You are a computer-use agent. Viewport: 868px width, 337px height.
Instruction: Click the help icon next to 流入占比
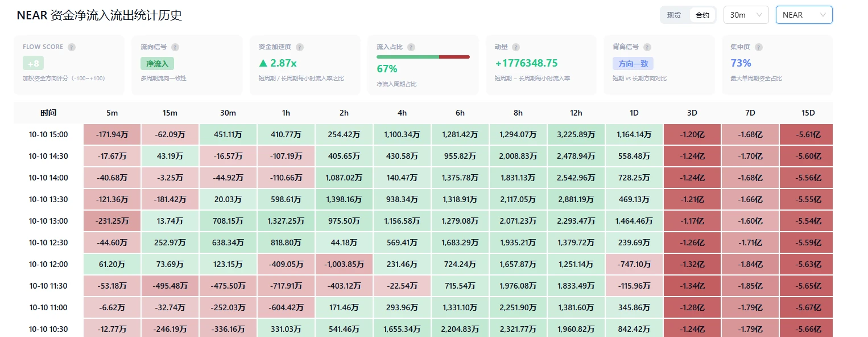[x=411, y=47]
